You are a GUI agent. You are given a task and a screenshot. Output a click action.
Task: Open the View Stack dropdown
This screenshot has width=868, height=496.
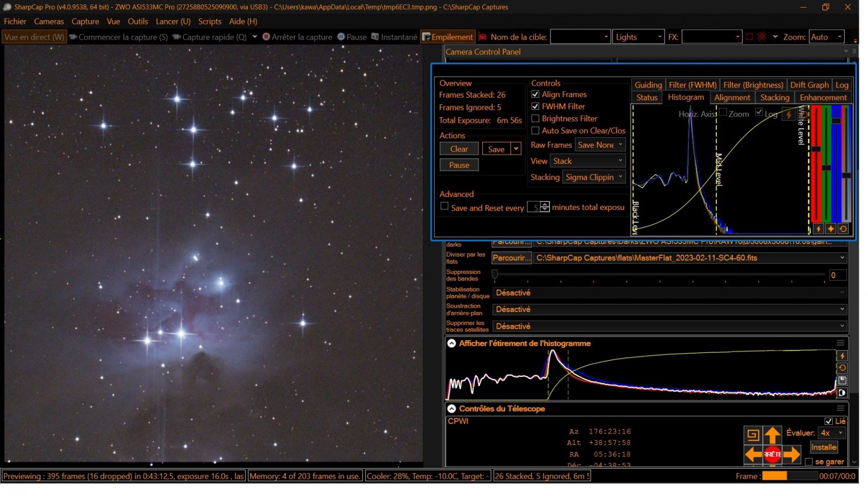[588, 161]
